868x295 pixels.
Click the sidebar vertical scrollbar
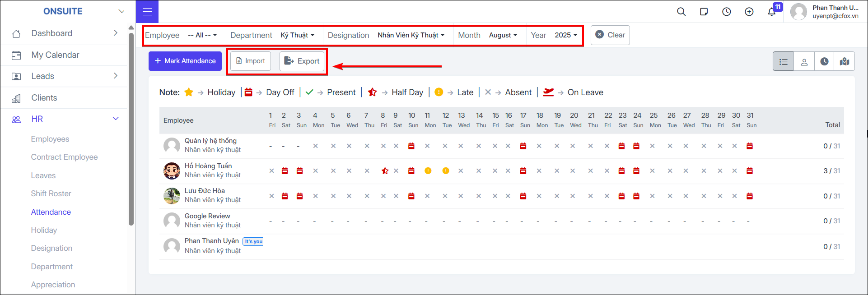pos(131,129)
